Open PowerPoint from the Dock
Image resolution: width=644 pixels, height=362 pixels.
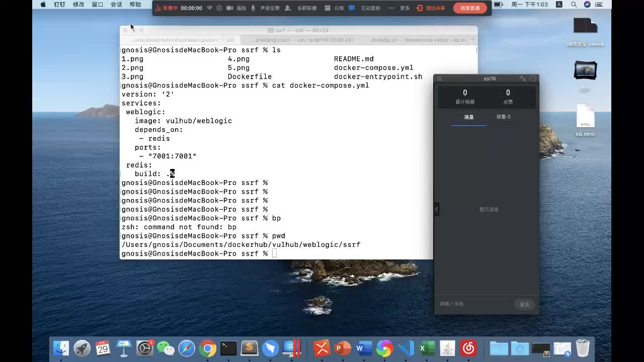point(343,348)
